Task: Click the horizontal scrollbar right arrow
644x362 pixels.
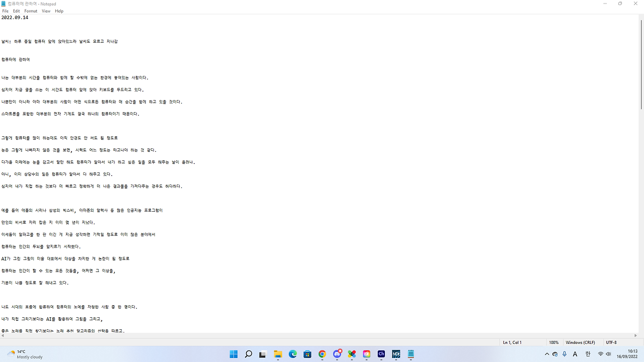Action: pyautogui.click(x=636, y=335)
